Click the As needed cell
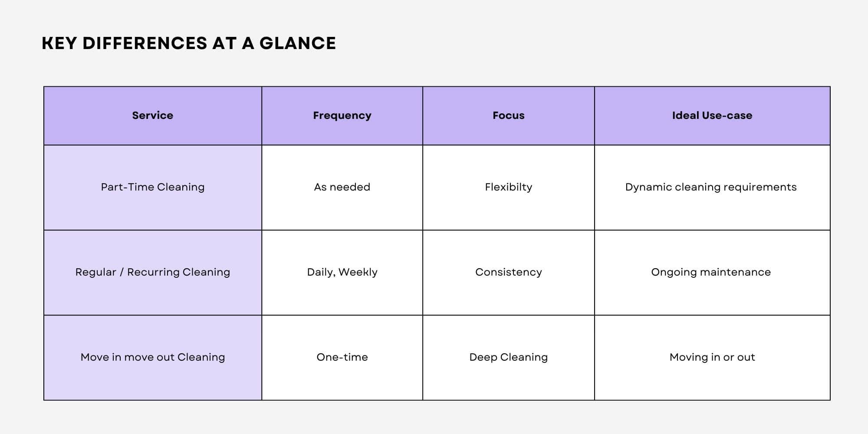 coord(342,187)
